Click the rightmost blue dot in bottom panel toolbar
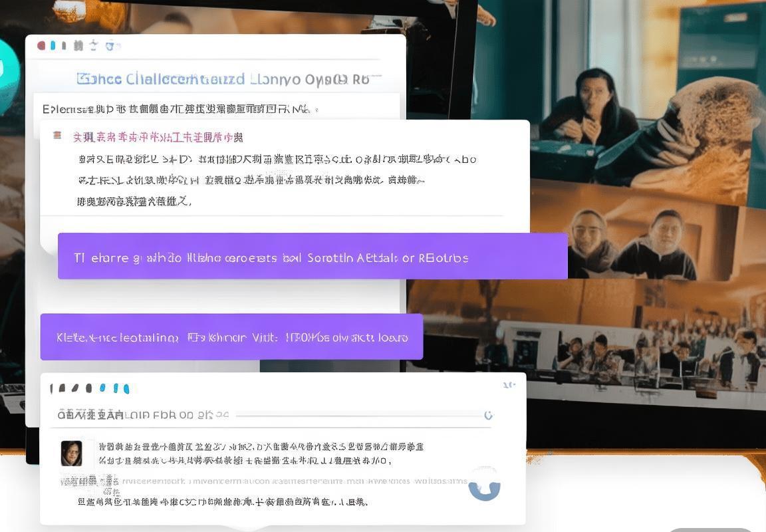The image size is (766, 532). (x=126, y=388)
